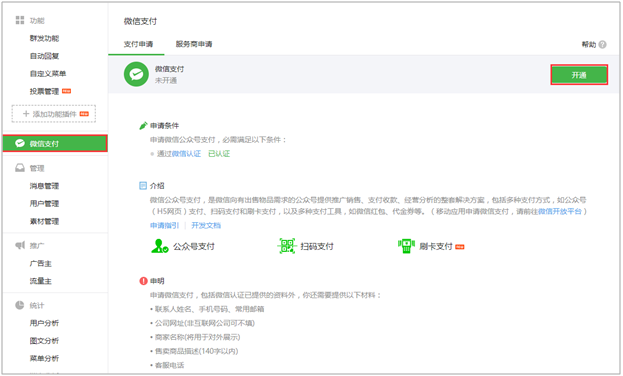
Task: Open 广告主 in the sidebar
Action: [x=41, y=264]
